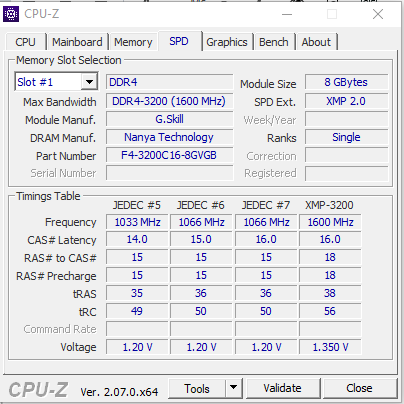Open the Slot #1 dropdown arrow
404x404 pixels.
click(89, 82)
